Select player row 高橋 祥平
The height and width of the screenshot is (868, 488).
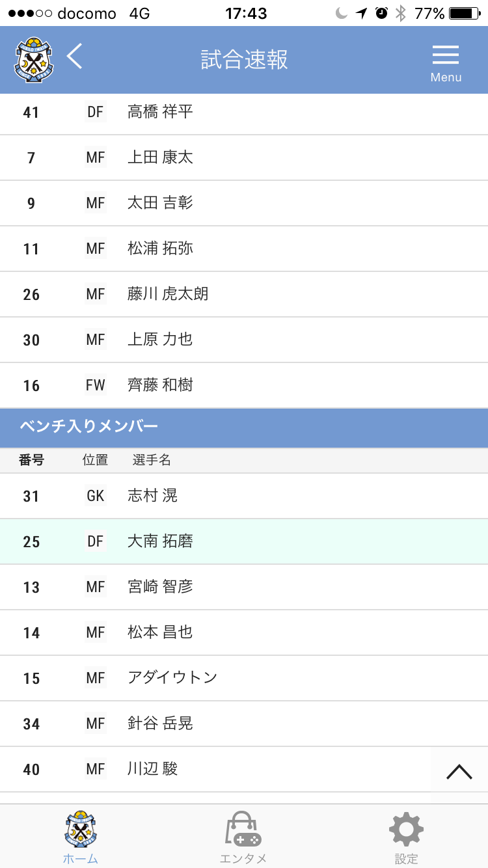pos(244,113)
